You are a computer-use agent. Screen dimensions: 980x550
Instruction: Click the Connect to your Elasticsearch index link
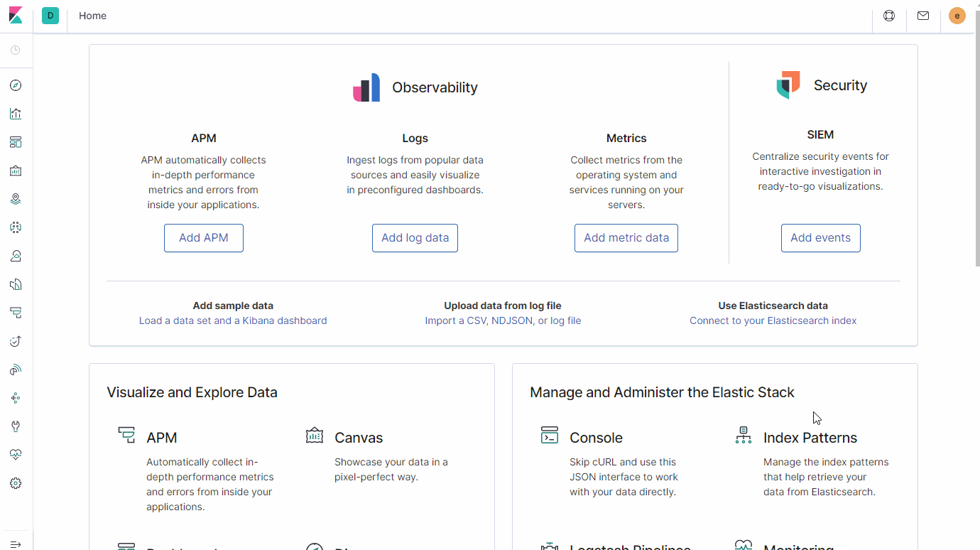(773, 320)
